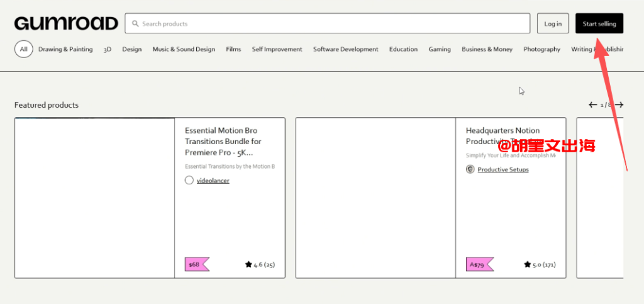Open the Education category
The image size is (644, 304).
(403, 49)
